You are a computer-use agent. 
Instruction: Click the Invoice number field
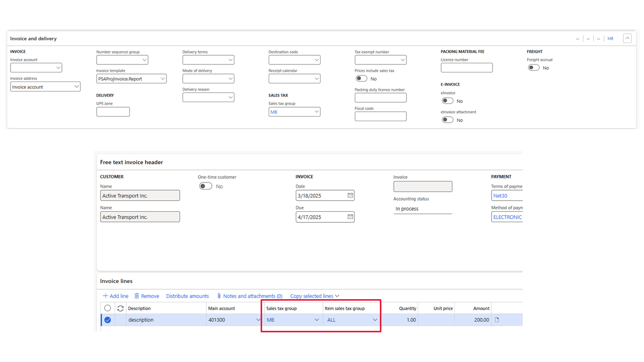click(x=423, y=187)
